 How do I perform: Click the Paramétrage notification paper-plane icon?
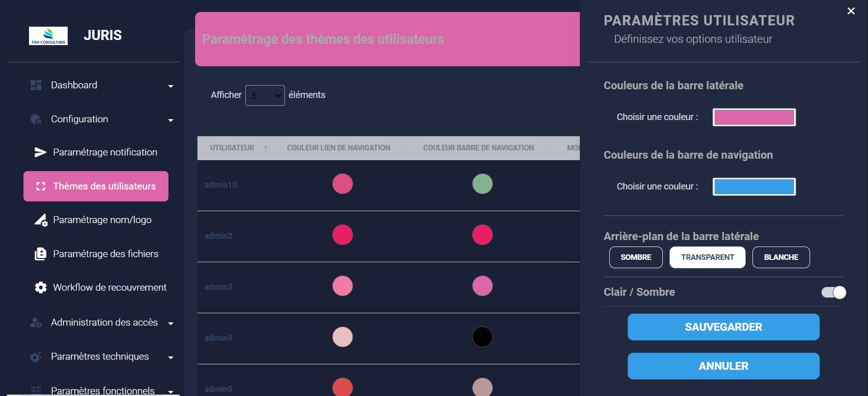(x=41, y=152)
